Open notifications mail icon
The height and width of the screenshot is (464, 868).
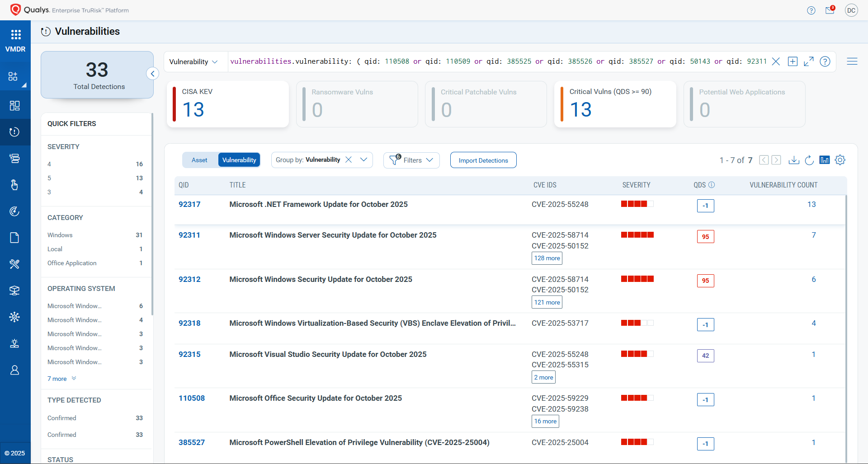coord(830,10)
